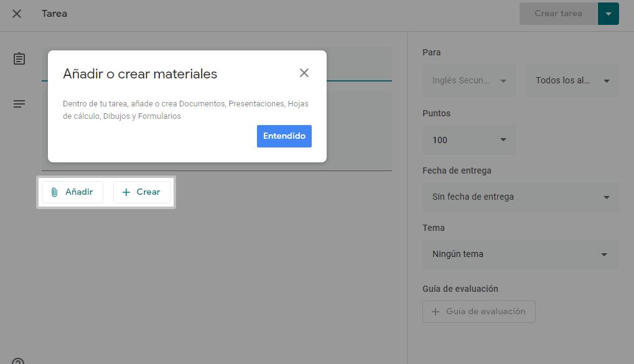Click the plus icon beside Guía de evaluación
Viewport: 634px width, 364px height.
(x=435, y=311)
